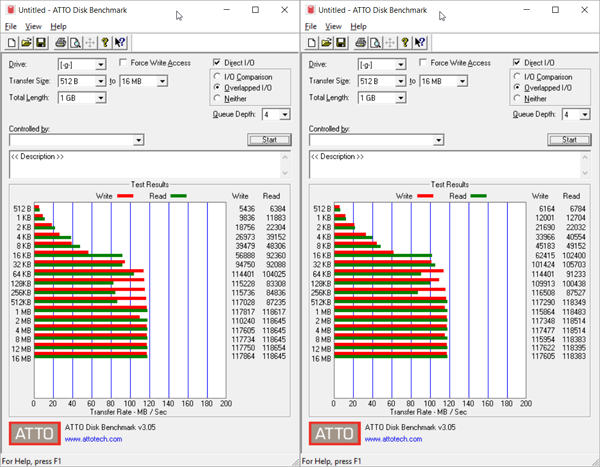Open 16 MB transfer size dropdown, left window
The image size is (600, 467).
pyautogui.click(x=162, y=81)
